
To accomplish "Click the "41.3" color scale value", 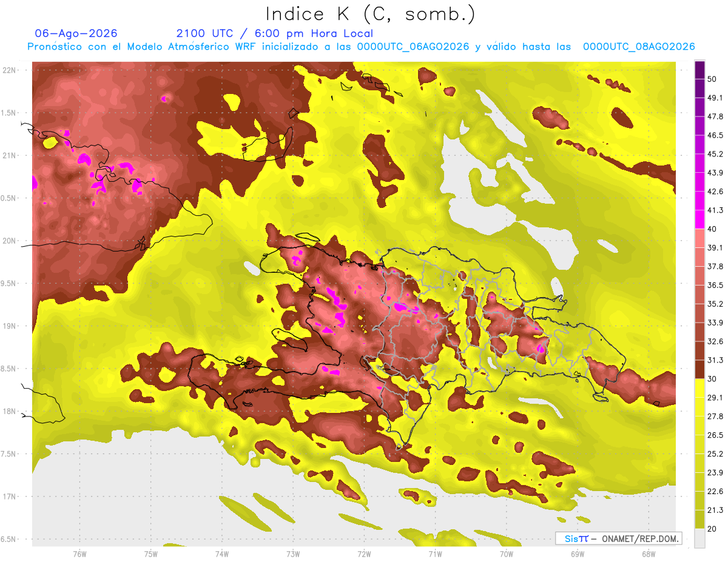I will coord(715,210).
